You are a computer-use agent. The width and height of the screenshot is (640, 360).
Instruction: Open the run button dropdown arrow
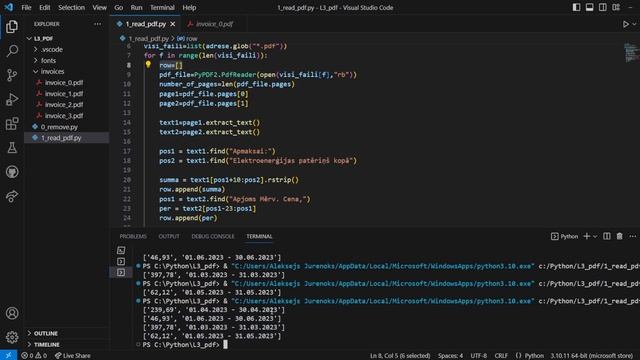point(634,24)
